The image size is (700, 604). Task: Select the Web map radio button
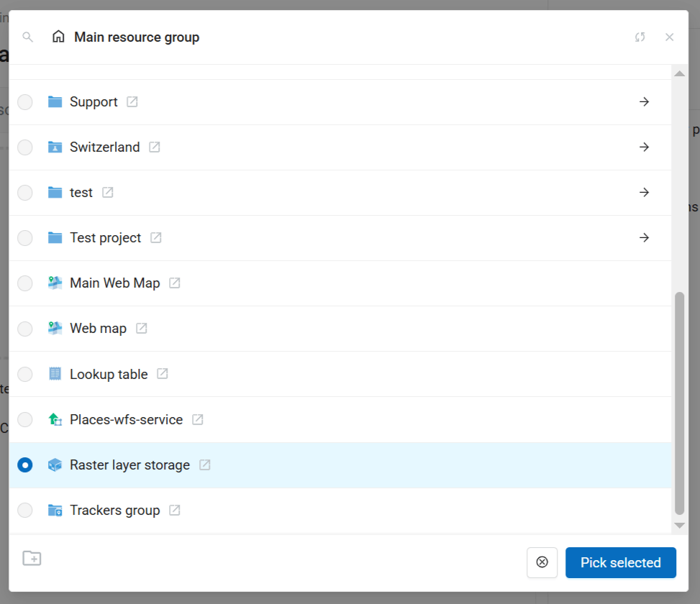pyautogui.click(x=25, y=329)
